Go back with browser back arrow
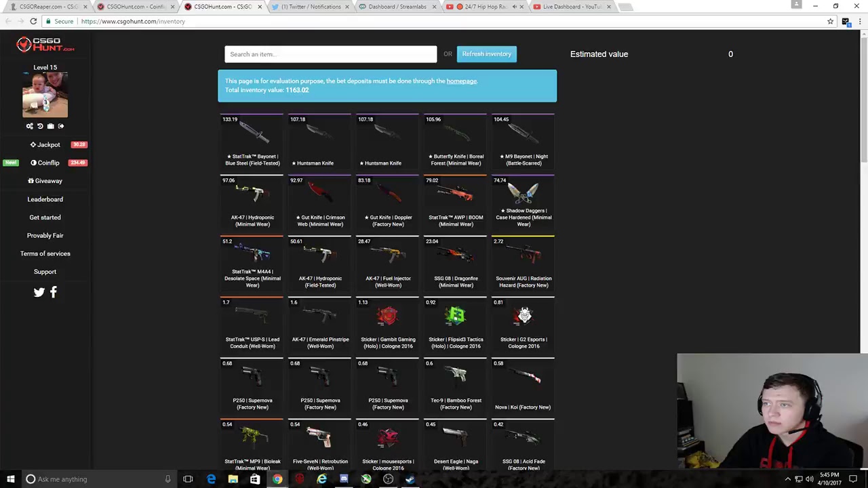The width and height of the screenshot is (868, 488). (8, 21)
